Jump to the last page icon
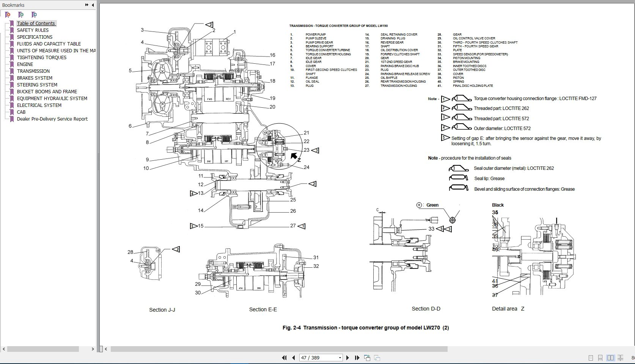The width and height of the screenshot is (635, 364). click(357, 358)
